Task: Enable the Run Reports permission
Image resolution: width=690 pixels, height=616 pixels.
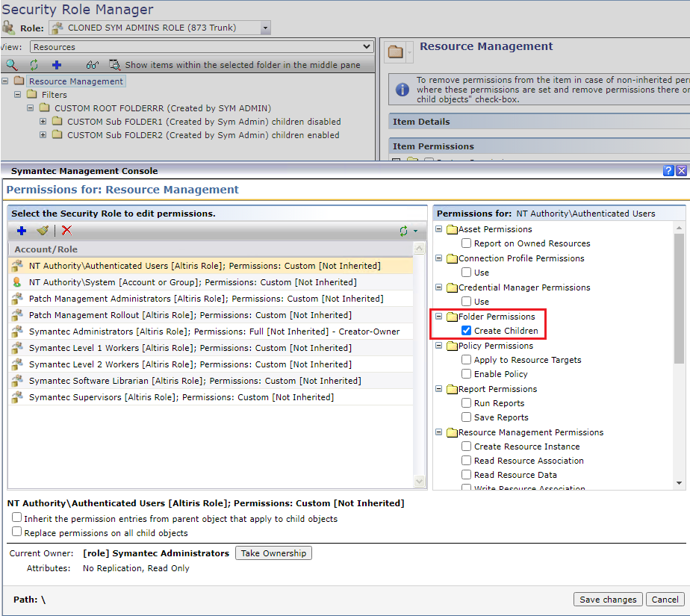Action: (466, 403)
